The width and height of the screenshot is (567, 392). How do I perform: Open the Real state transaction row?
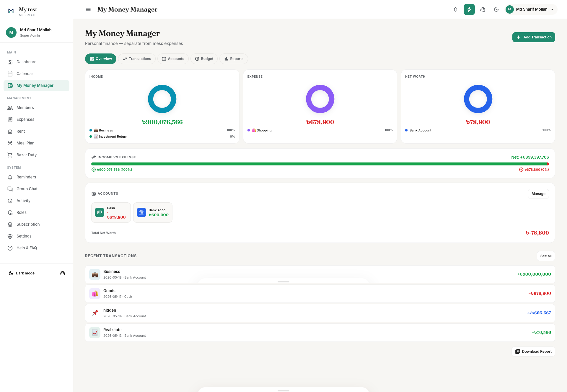tap(320, 333)
